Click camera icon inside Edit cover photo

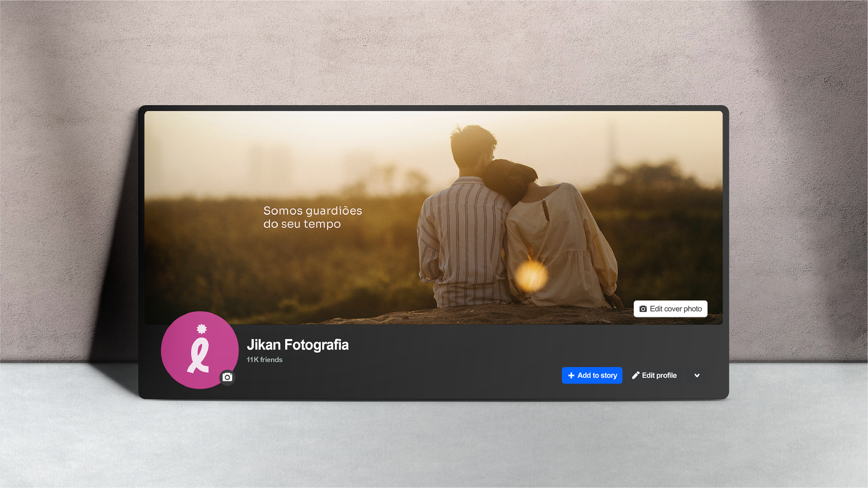pos(643,309)
